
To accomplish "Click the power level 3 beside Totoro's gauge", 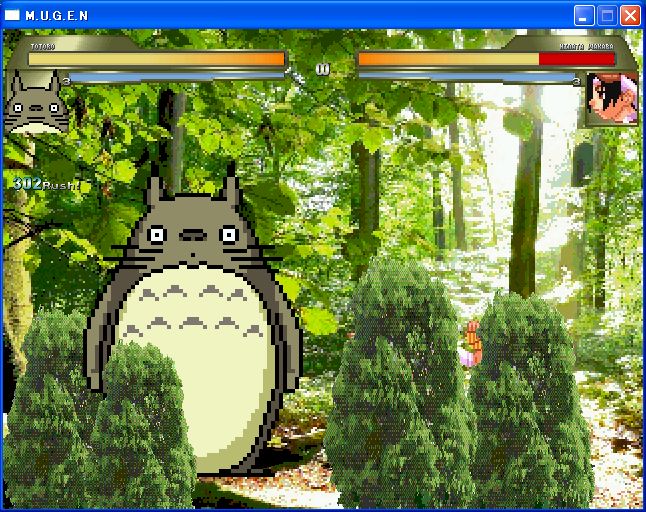I will [66, 81].
